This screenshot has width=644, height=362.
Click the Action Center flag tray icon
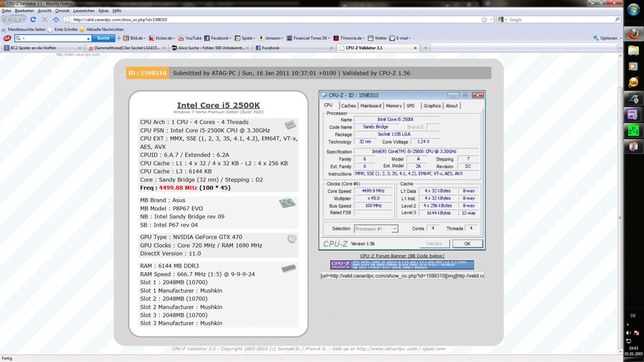pos(637,333)
